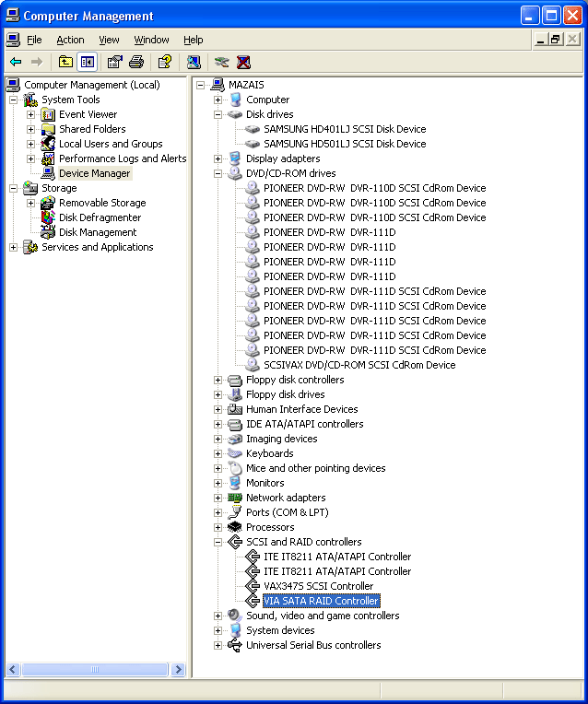Collapse the MAZAIS root node
Viewport: 588px width, 704px height.
pyautogui.click(x=200, y=85)
